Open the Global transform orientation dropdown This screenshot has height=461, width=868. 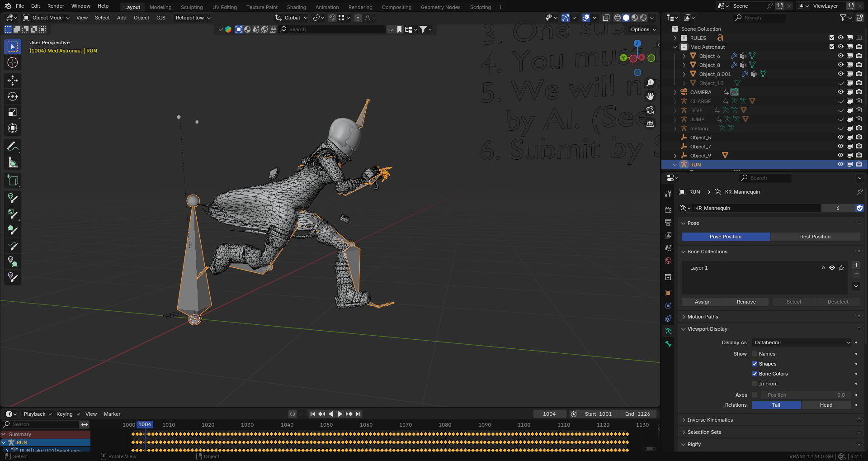(x=292, y=18)
